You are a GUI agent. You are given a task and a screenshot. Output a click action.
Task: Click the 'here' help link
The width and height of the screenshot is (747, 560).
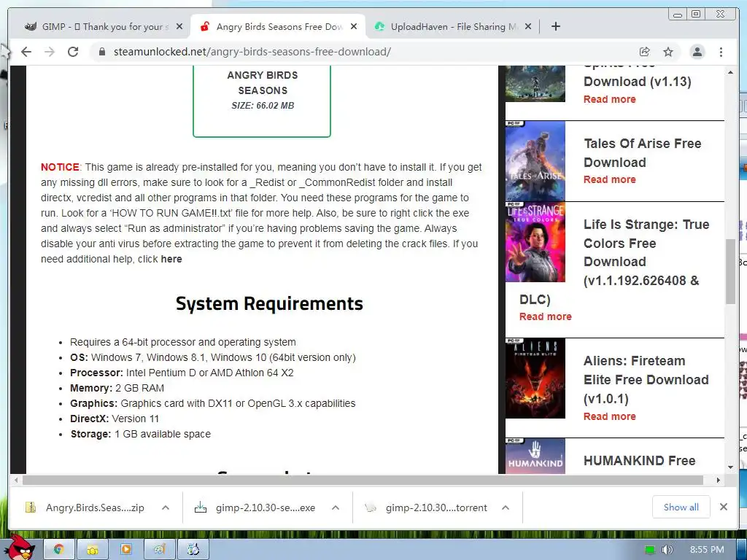pos(171,259)
